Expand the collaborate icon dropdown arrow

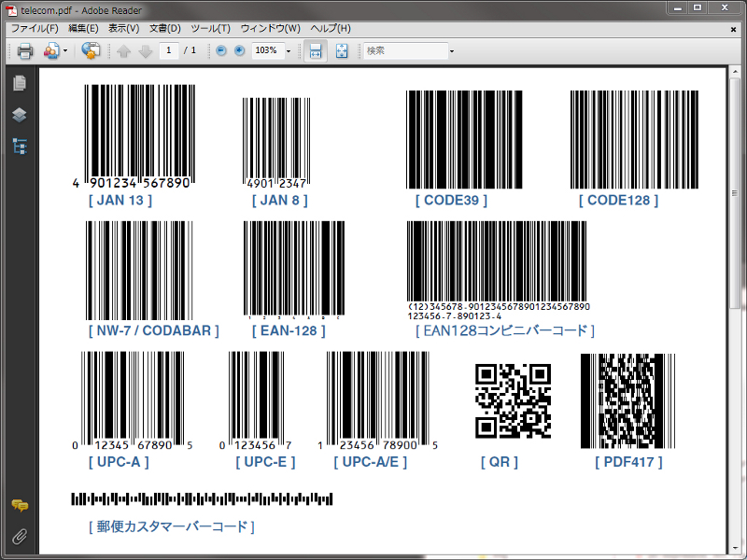pos(65,51)
